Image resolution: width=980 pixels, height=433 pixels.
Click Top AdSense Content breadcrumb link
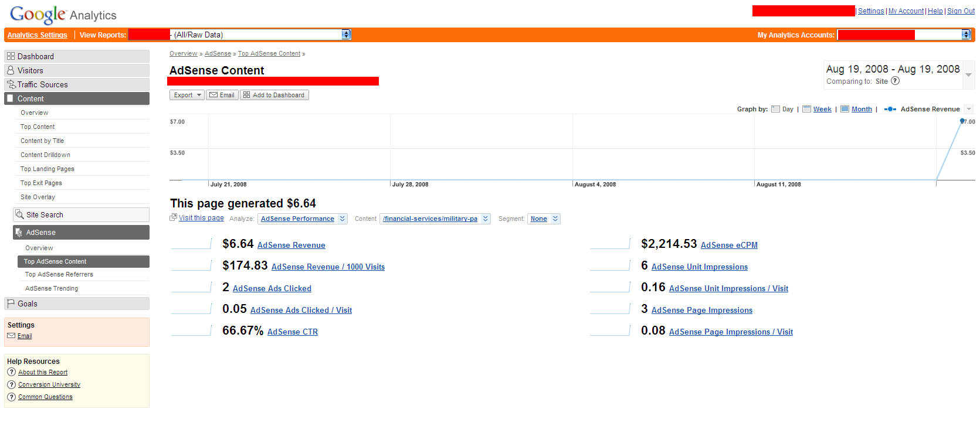pos(269,53)
